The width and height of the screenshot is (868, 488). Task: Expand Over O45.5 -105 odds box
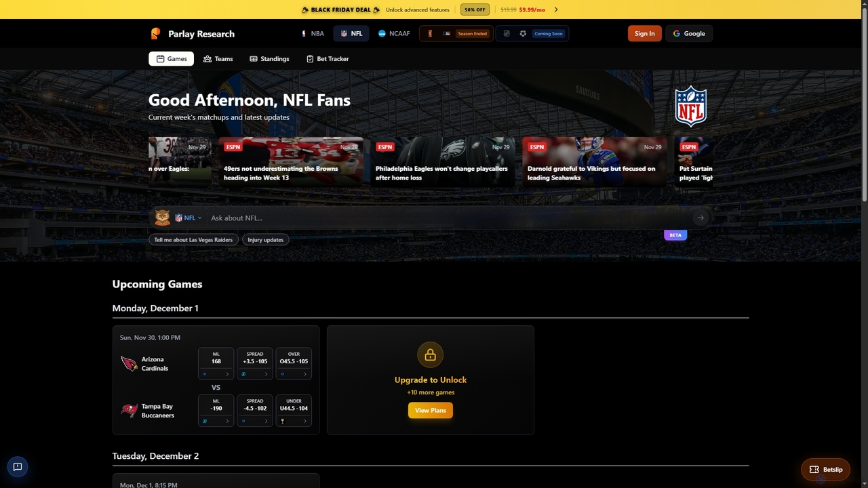point(294,364)
